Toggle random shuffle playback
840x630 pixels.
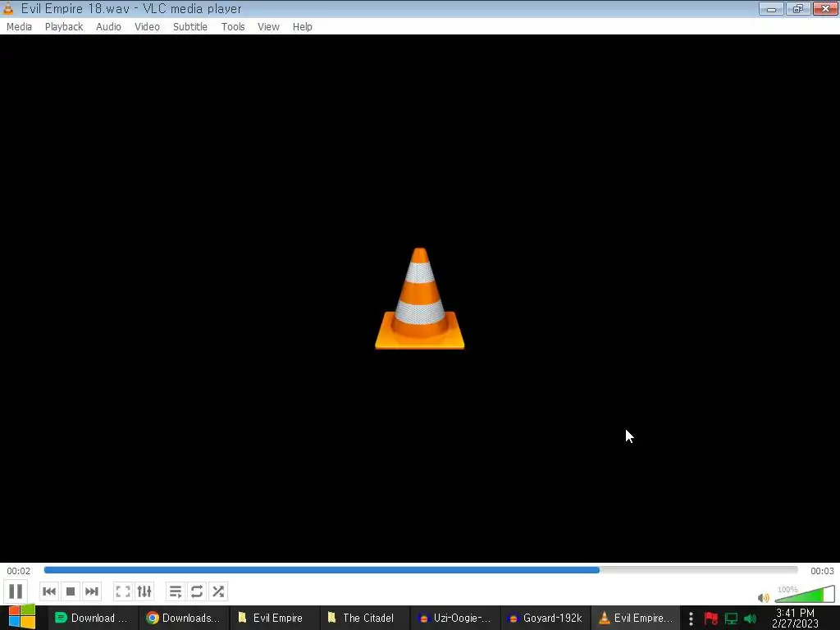click(218, 591)
